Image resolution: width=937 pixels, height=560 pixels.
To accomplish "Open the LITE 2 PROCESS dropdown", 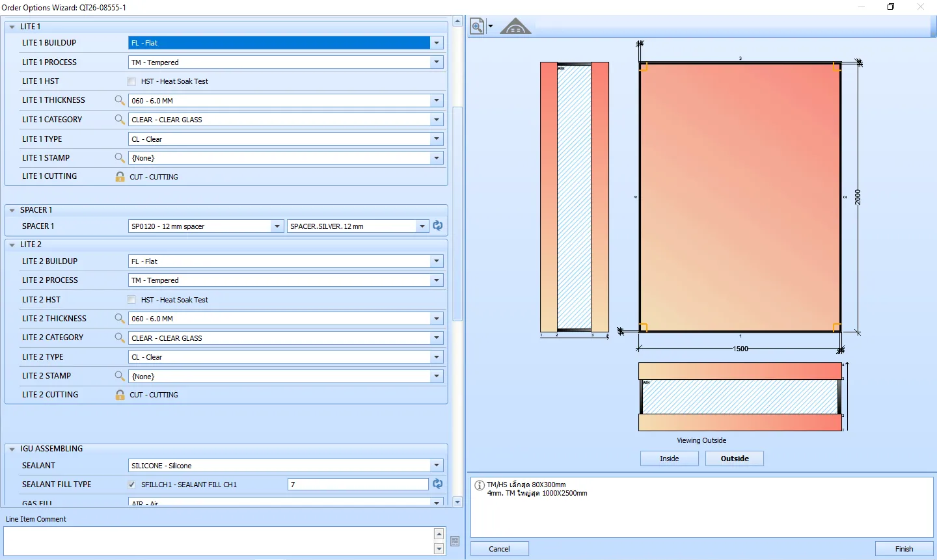I will [437, 280].
